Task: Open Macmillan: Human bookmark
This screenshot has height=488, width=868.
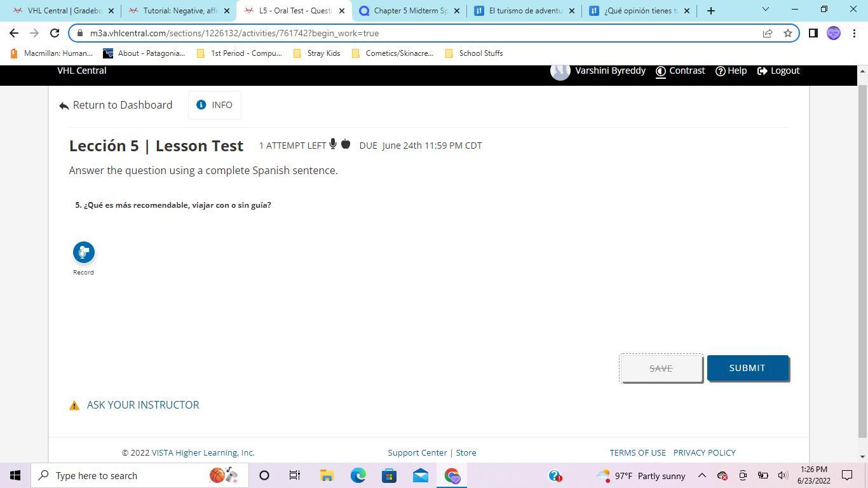Action: (x=52, y=53)
